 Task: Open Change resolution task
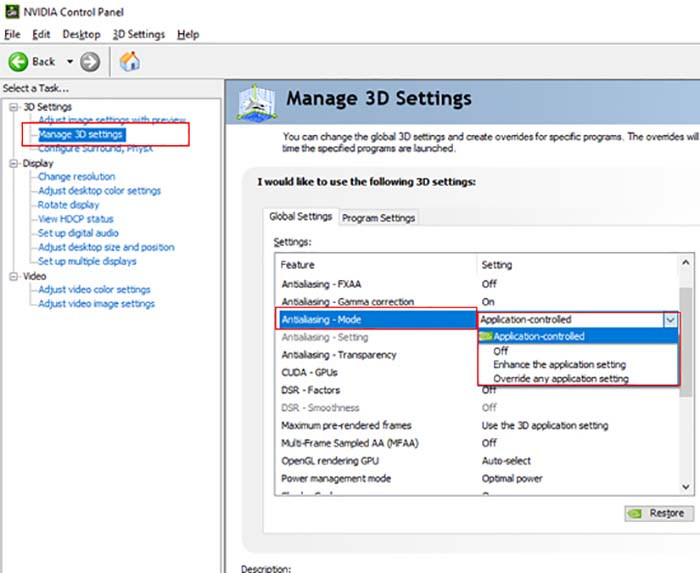[76, 177]
